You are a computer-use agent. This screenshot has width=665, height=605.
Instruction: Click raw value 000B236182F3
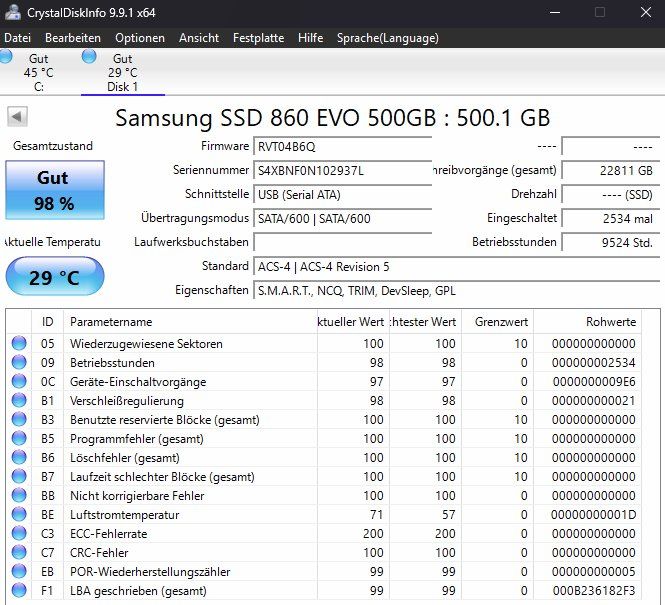[594, 591]
